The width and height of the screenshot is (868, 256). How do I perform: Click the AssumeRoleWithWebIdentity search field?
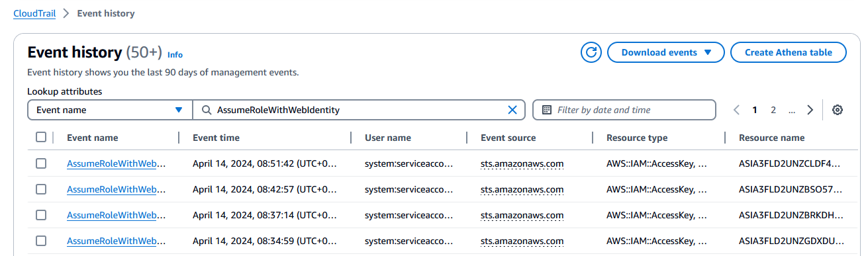pyautogui.click(x=359, y=110)
